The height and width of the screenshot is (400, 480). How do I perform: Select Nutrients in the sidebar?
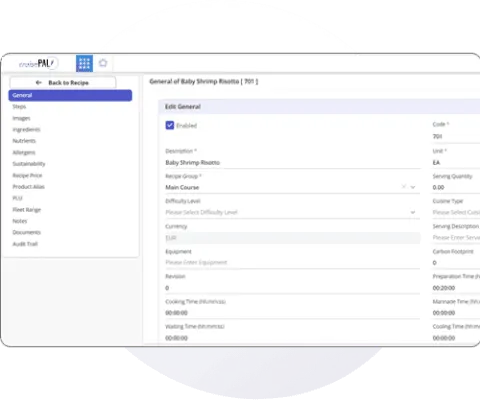click(24, 141)
